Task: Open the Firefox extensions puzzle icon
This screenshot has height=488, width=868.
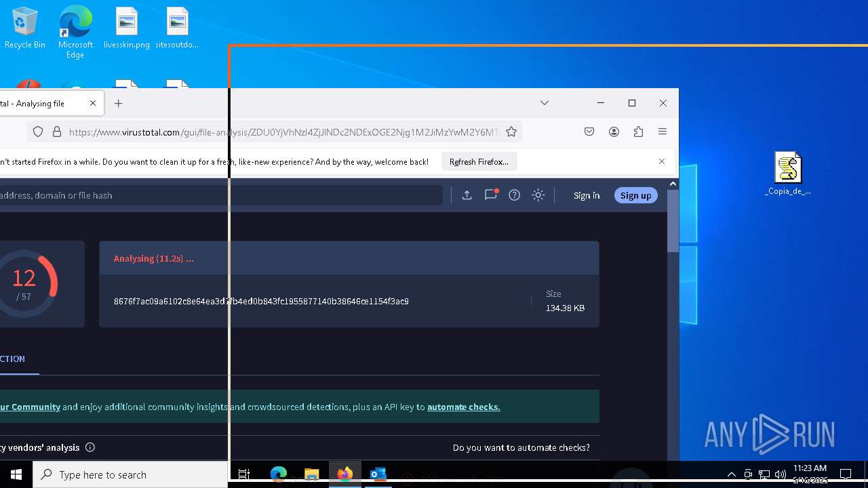Action: click(638, 132)
